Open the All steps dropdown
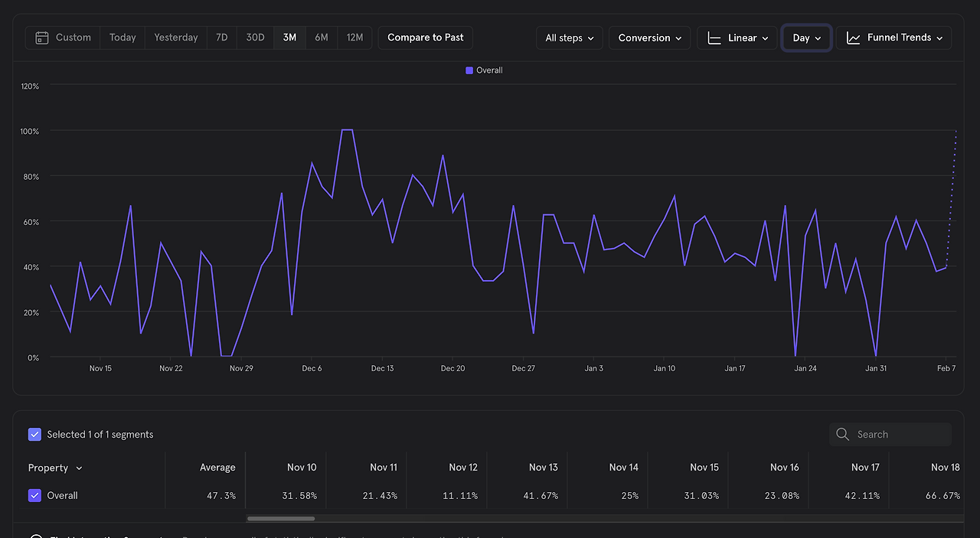Image resolution: width=980 pixels, height=538 pixels. (570, 37)
